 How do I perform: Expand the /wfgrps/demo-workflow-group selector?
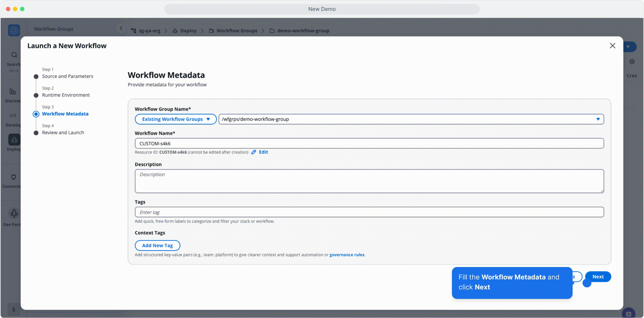coord(598,119)
